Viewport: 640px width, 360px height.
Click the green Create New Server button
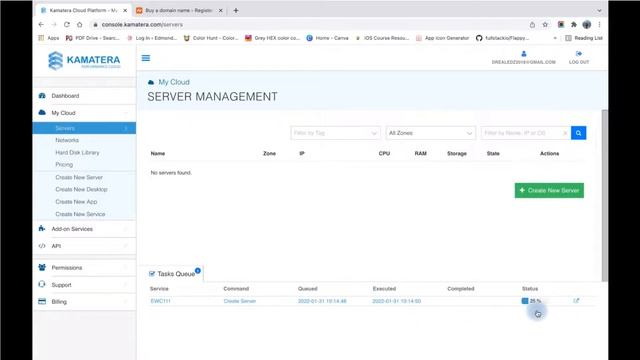(549, 191)
